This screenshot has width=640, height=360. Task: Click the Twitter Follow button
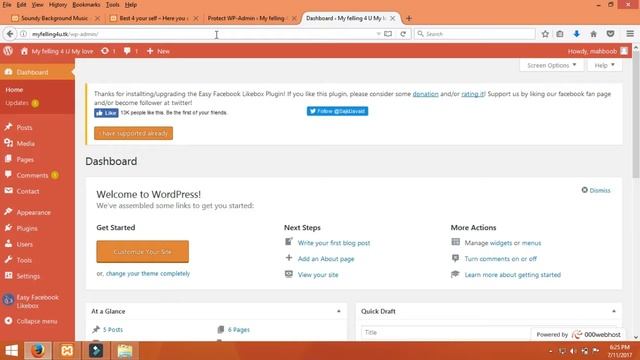[338, 111]
